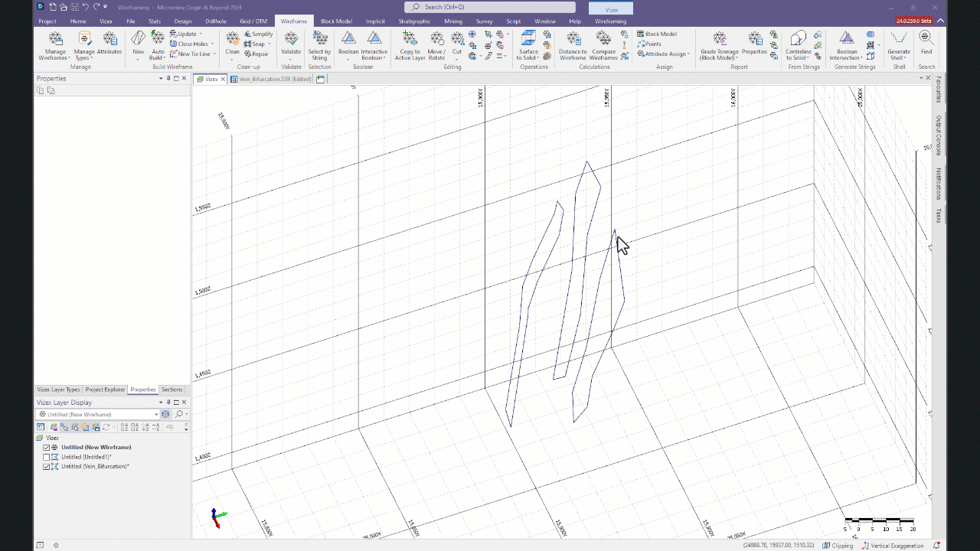Screen dimensions: 980x551
Task: Open Manage Wireframes tool
Action: click(x=54, y=46)
